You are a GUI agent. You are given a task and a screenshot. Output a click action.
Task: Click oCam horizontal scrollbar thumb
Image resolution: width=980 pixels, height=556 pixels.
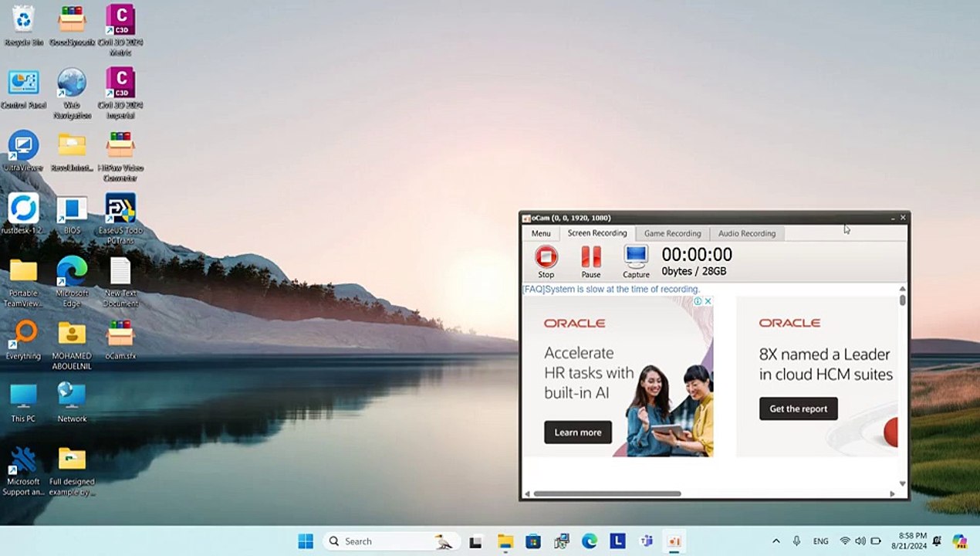tap(607, 494)
